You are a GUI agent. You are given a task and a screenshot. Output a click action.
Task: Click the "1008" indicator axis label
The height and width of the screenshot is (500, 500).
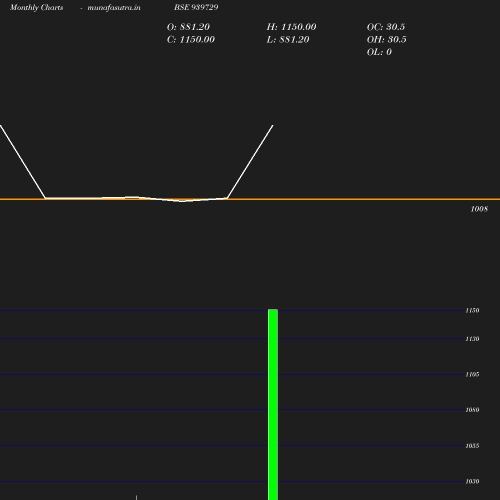(x=479, y=209)
